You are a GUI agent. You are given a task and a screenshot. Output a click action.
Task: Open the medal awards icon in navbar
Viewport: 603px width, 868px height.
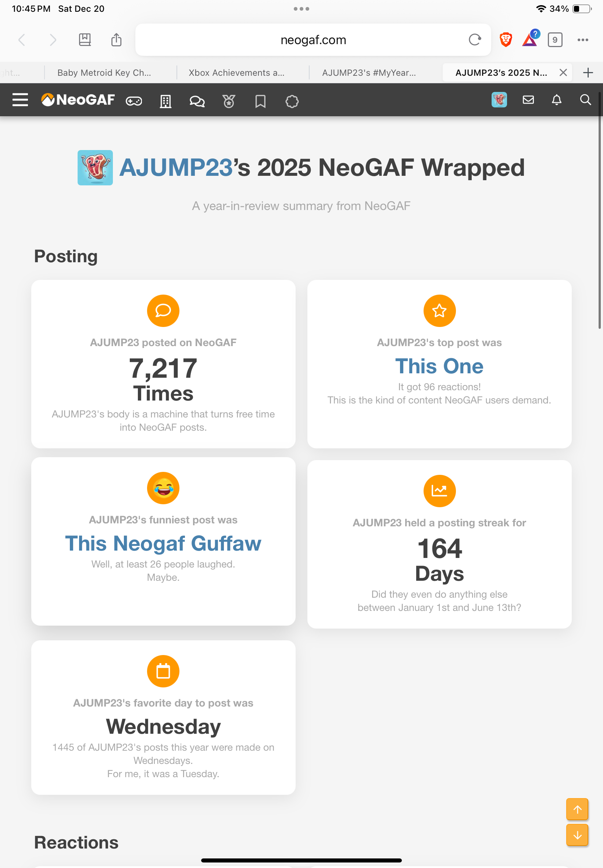coord(229,101)
